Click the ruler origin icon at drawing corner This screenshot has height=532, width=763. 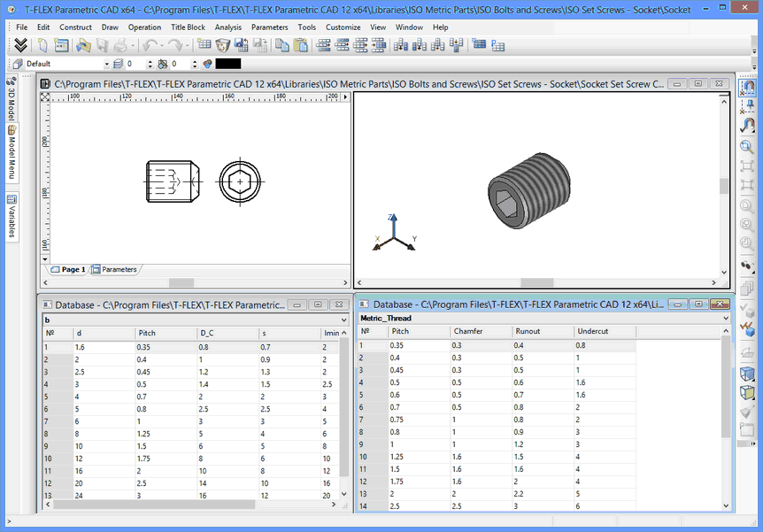point(45,96)
